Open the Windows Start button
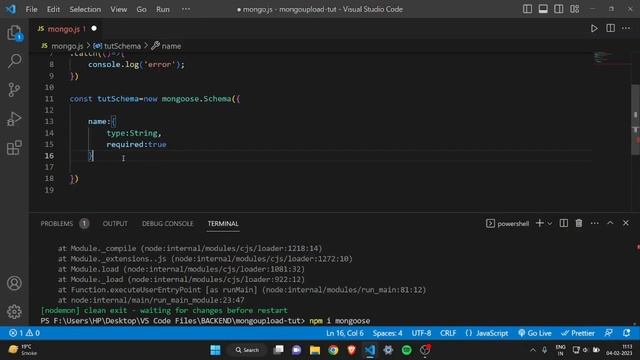Screen dimensions: 640x360 (x=215, y=350)
